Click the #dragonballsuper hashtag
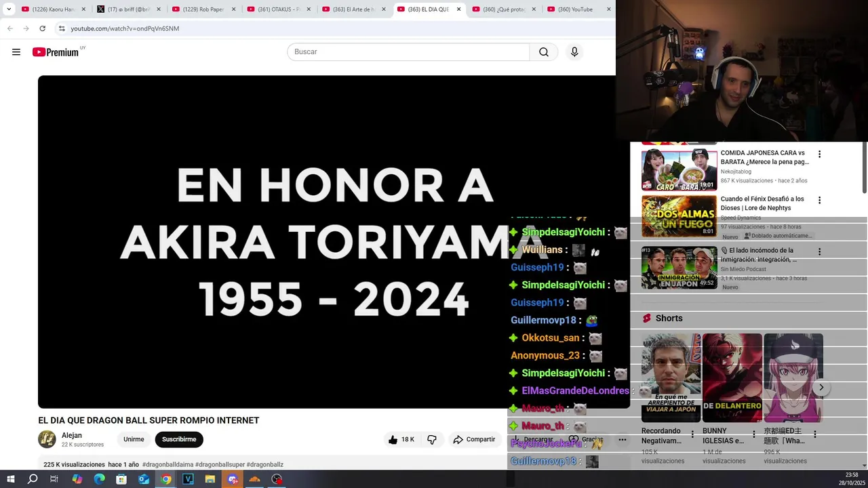The width and height of the screenshot is (868, 488). pos(220,465)
